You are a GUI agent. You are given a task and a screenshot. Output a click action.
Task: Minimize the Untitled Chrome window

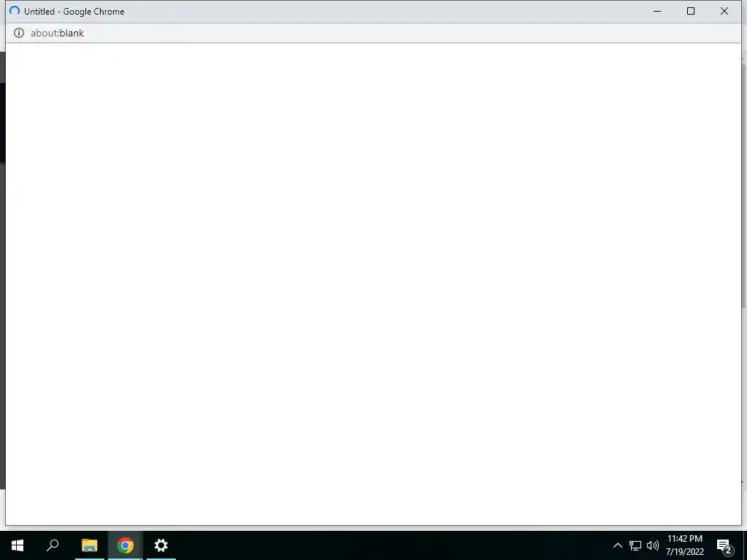(x=657, y=11)
